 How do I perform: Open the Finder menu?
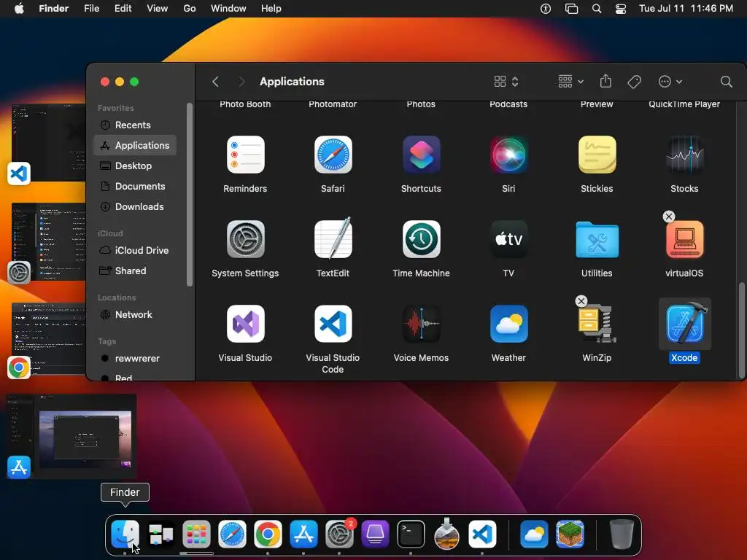coord(54,9)
